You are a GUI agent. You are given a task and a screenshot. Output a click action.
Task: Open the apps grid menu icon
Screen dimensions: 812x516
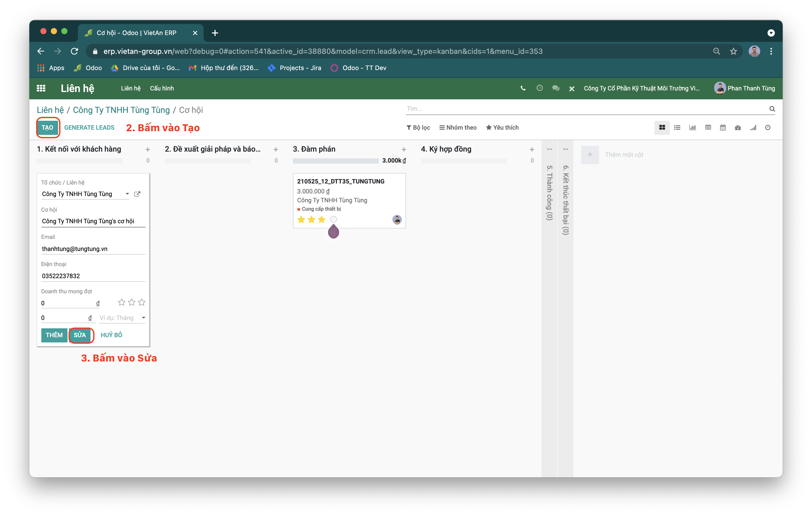click(41, 88)
